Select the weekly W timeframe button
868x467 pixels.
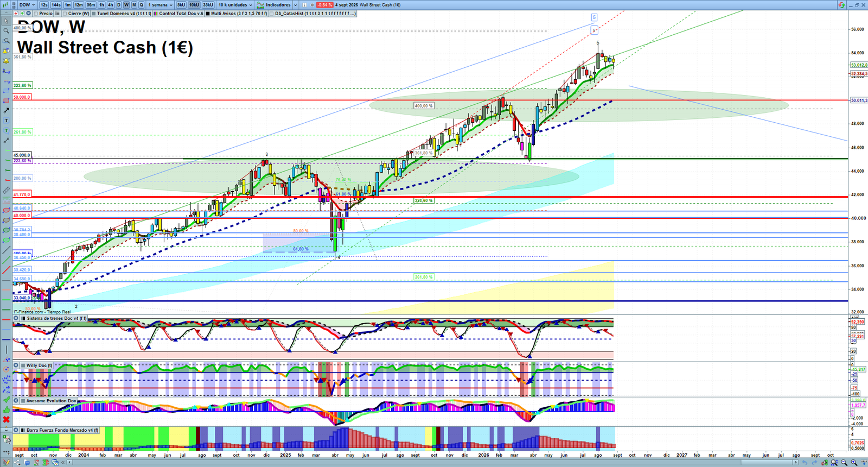point(126,5)
